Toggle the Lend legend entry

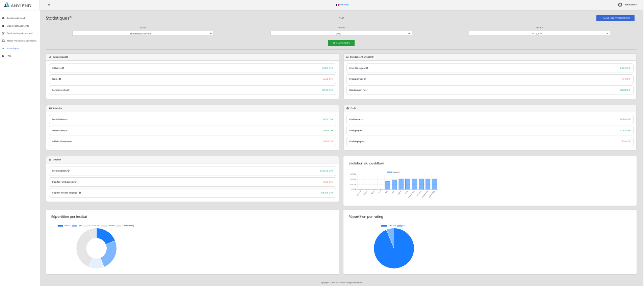coord(77,226)
